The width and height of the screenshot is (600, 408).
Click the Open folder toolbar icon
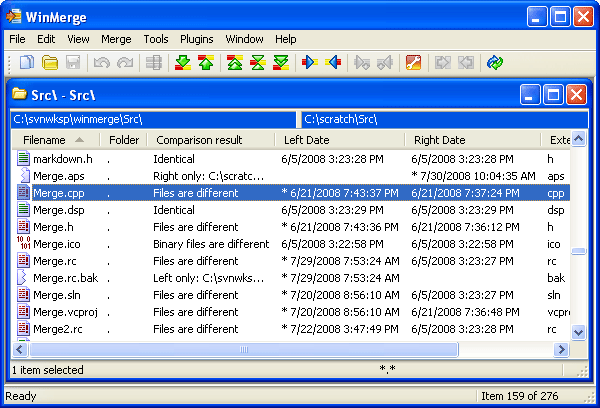coord(50,63)
